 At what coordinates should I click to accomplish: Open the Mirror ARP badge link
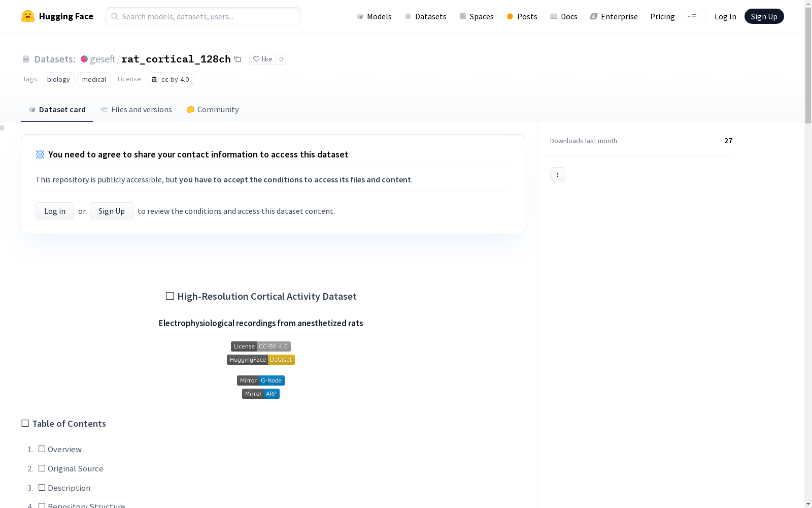(x=261, y=394)
